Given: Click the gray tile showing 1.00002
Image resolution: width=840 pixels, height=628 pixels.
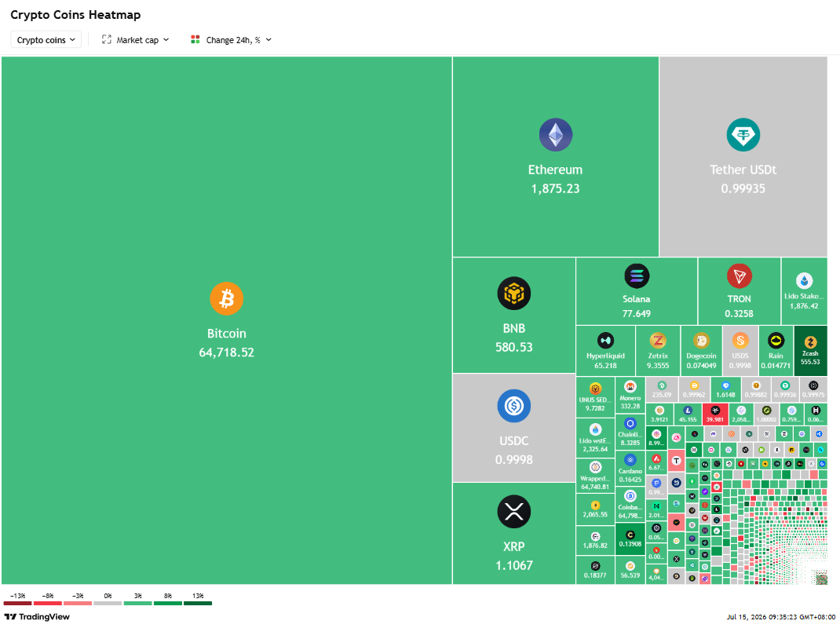Looking at the screenshot, I should tap(766, 414).
